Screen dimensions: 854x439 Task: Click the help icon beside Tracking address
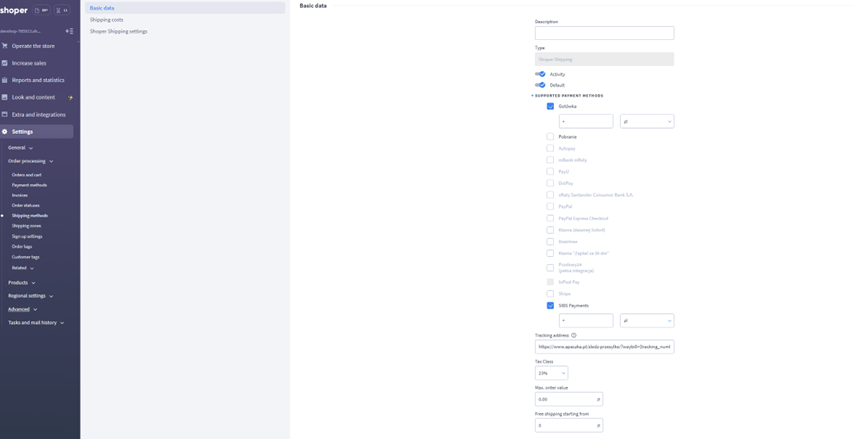(x=573, y=335)
